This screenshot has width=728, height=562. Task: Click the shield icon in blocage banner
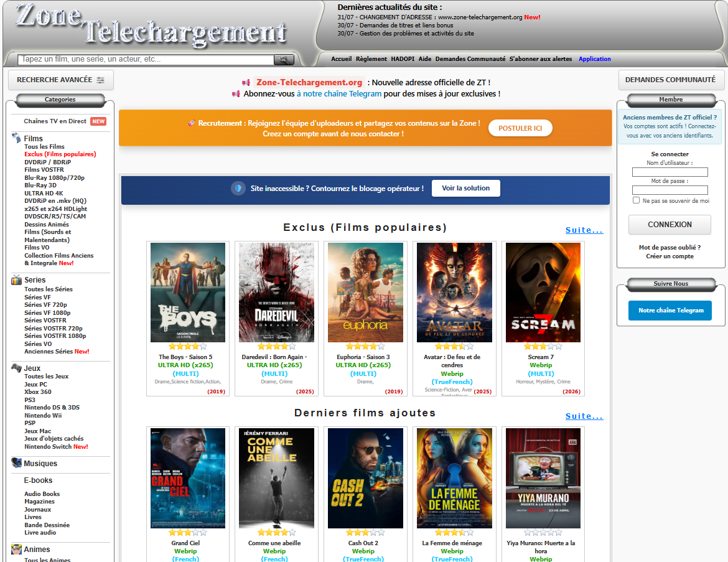tap(238, 188)
